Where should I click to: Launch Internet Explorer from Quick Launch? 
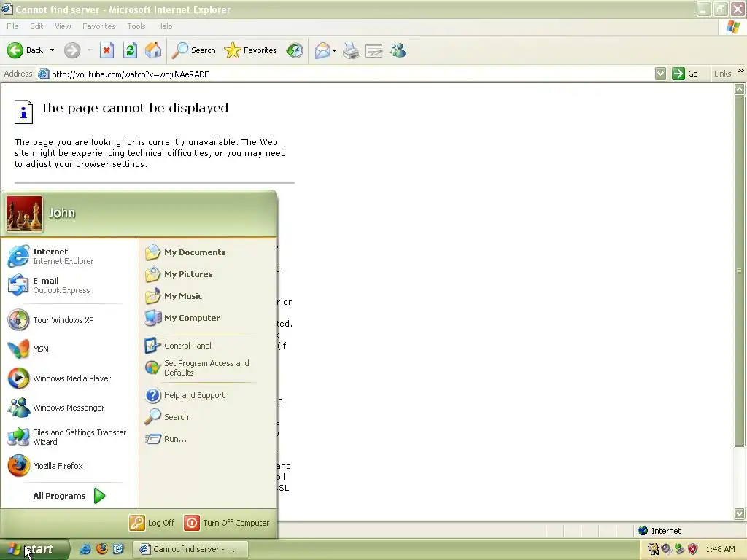point(85,549)
